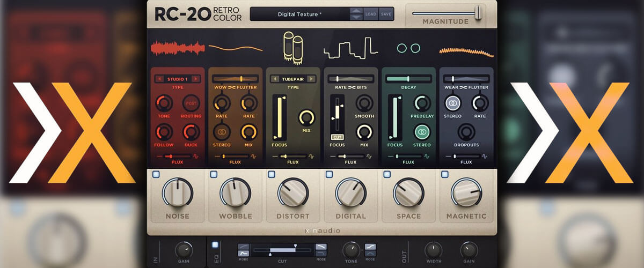The width and height of the screenshot is (644, 268).
Task: Click the SAVE preset button
Action: (x=386, y=14)
